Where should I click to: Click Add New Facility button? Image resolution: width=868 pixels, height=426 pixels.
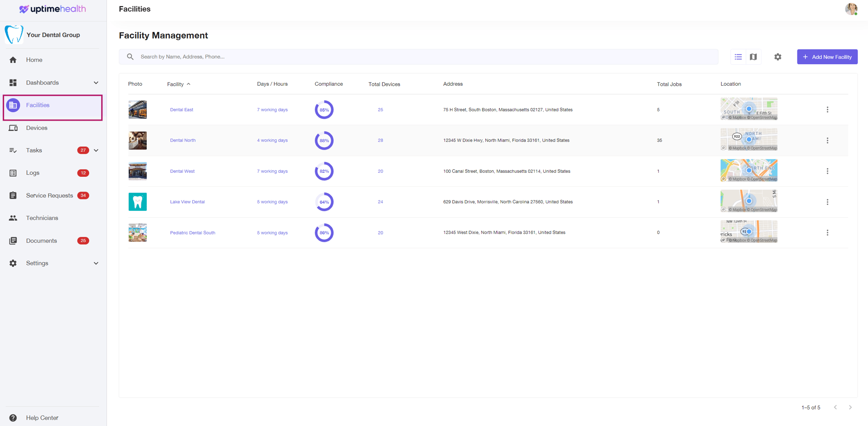point(827,57)
